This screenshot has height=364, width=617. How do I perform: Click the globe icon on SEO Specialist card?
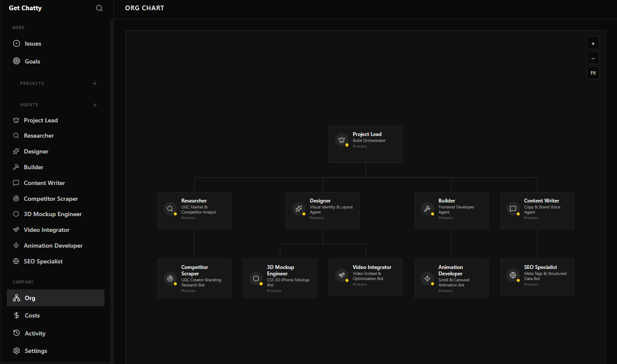pyautogui.click(x=513, y=275)
